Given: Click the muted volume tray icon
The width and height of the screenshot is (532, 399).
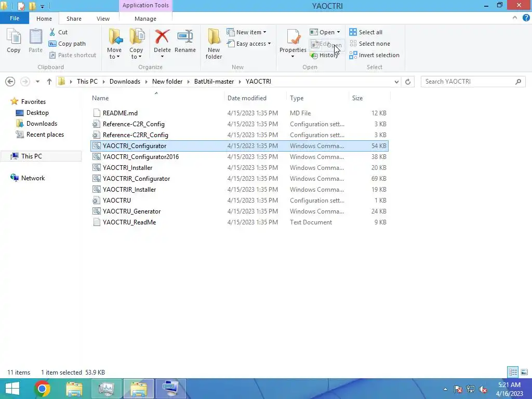Looking at the screenshot, I should (x=483, y=389).
